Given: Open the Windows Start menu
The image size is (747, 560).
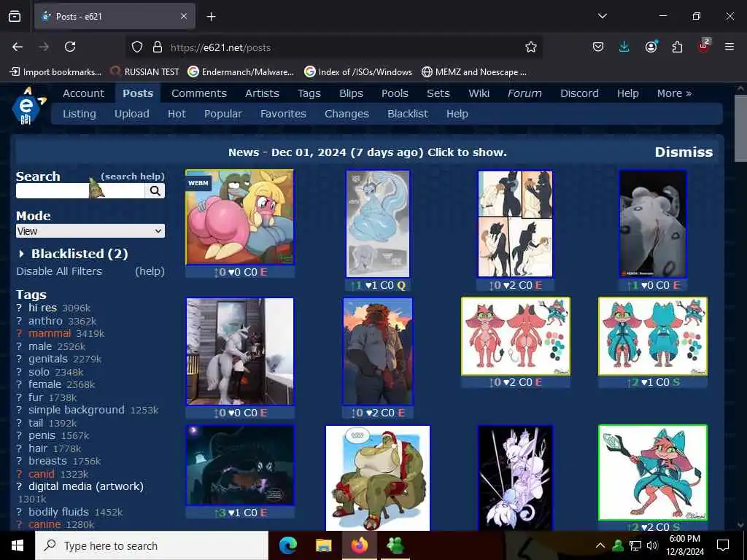Looking at the screenshot, I should coord(18,545).
